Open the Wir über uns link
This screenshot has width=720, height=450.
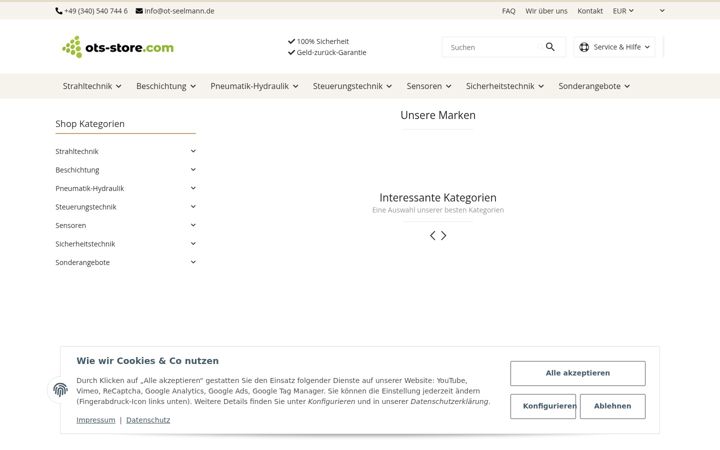[546, 11]
